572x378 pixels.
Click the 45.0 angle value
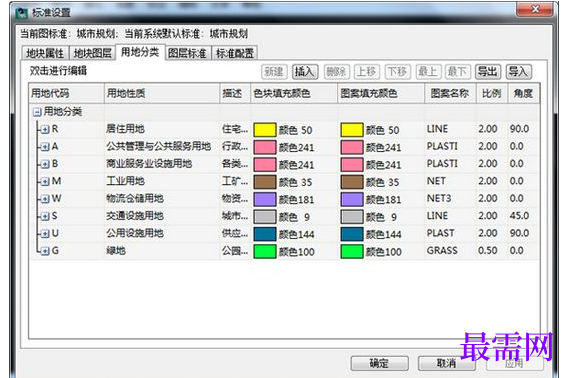tap(519, 216)
